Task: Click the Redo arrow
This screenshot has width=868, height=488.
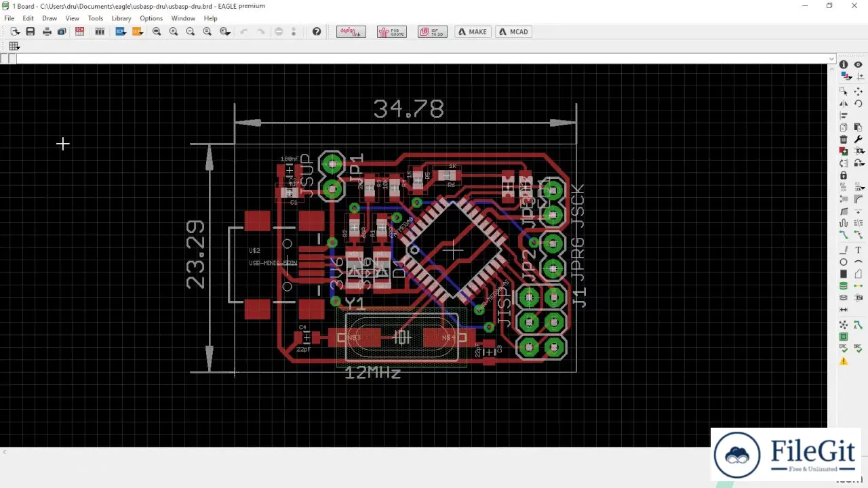Action: click(260, 32)
